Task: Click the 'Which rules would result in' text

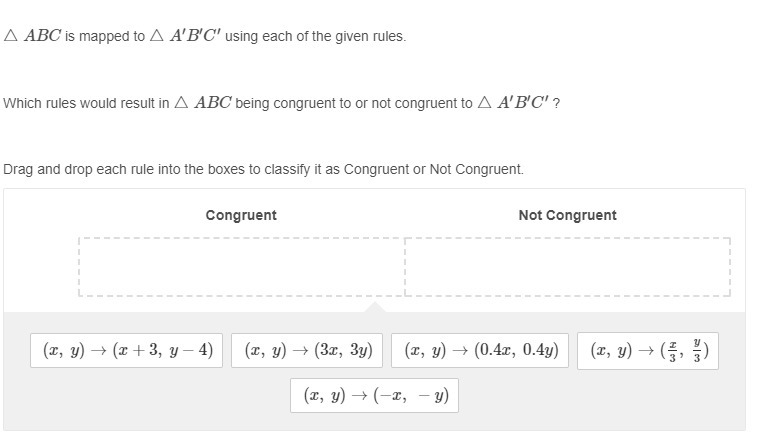Action: pos(86,103)
